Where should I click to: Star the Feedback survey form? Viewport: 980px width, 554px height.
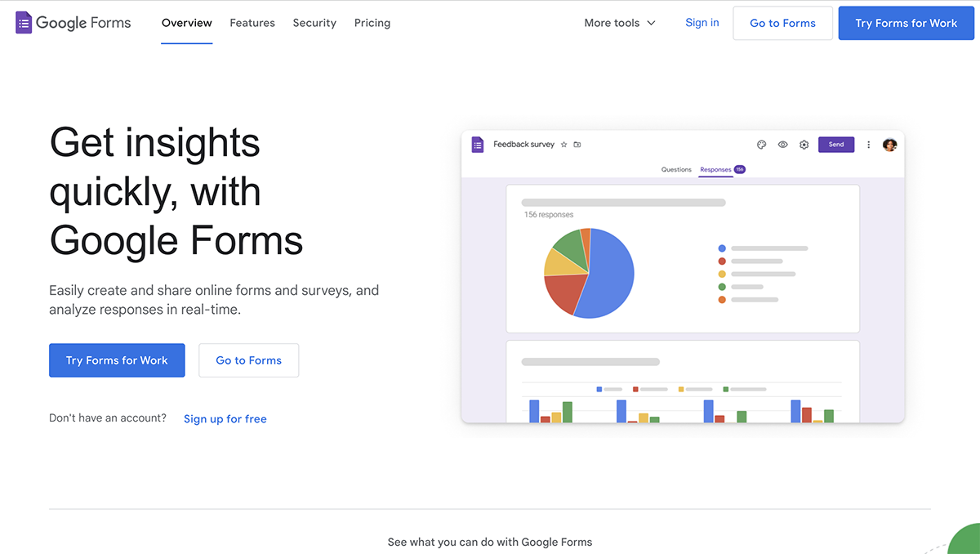coord(563,144)
